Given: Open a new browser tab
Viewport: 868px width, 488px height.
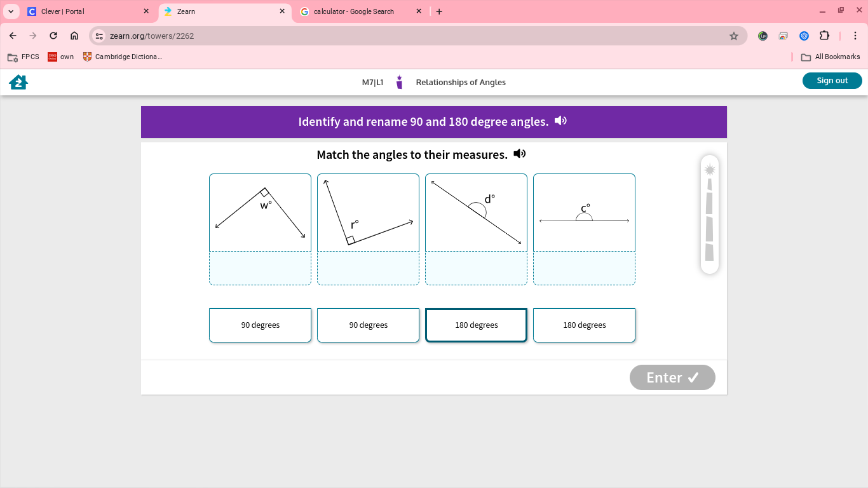Looking at the screenshot, I should pos(439,11).
